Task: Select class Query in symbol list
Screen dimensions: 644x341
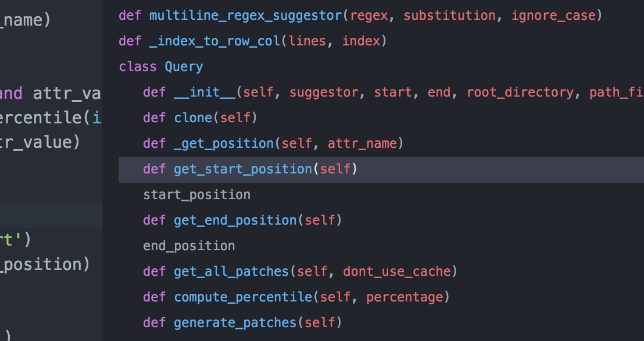Action: (x=161, y=67)
